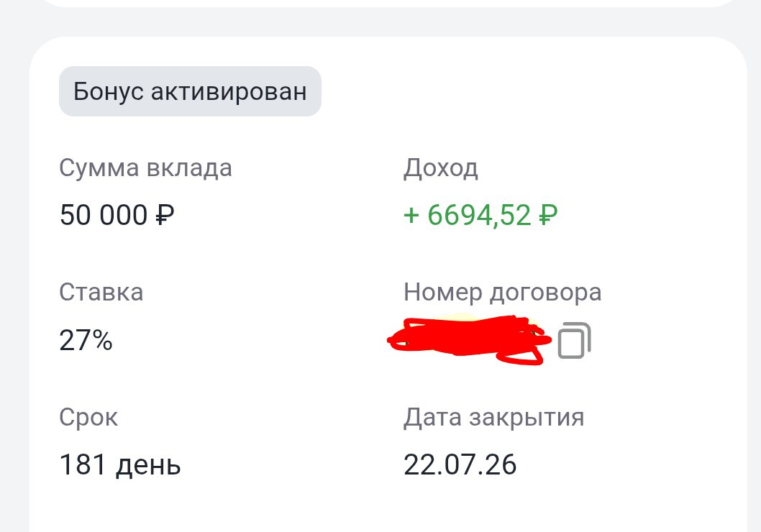
Task: Tap the green plus sign before income
Action: 411,215
